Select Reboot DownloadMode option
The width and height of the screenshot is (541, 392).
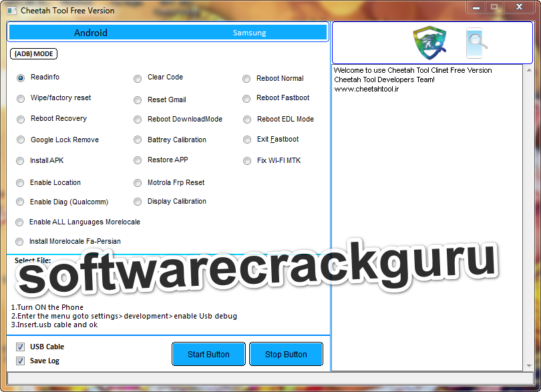tap(138, 120)
